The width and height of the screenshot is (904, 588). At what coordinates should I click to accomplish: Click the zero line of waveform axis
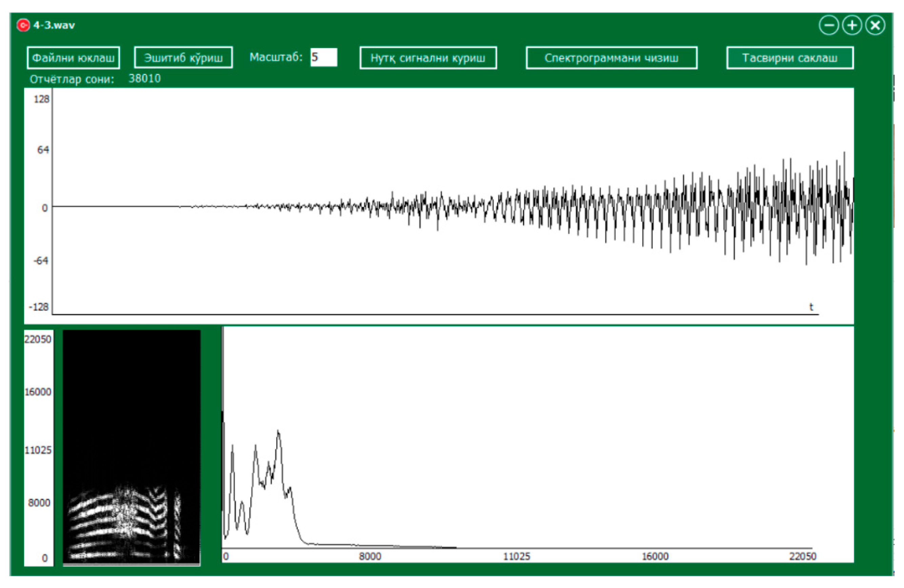[114, 206]
